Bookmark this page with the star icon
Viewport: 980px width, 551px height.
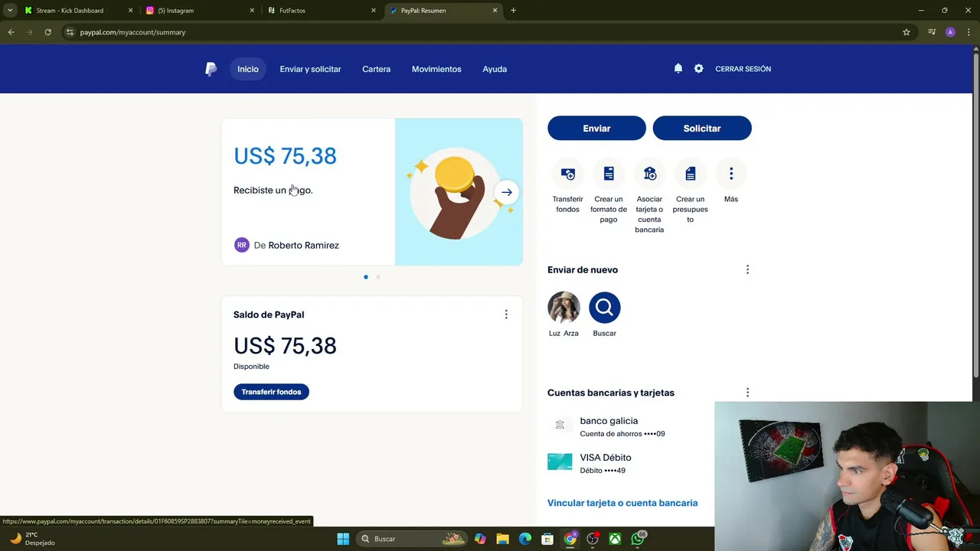pyautogui.click(x=906, y=32)
